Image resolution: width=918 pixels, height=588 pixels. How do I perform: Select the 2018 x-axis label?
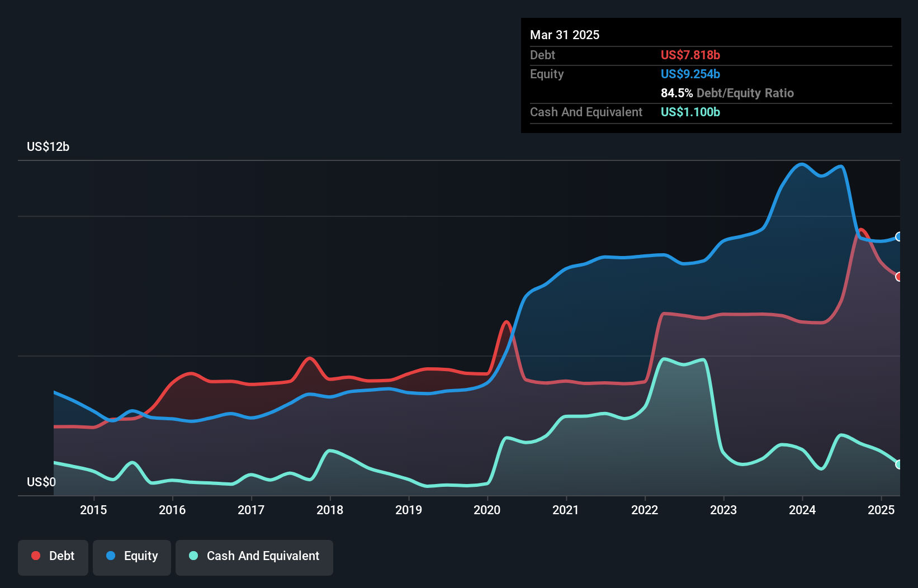coord(330,510)
